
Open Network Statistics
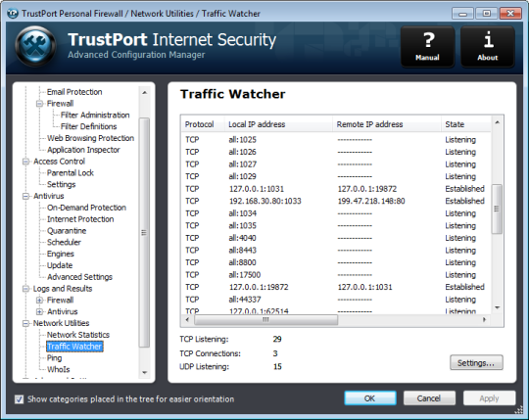click(x=78, y=335)
